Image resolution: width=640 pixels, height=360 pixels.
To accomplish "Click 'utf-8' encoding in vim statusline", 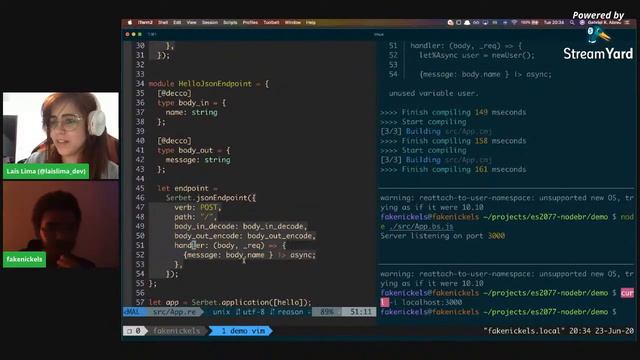I will coord(253,312).
